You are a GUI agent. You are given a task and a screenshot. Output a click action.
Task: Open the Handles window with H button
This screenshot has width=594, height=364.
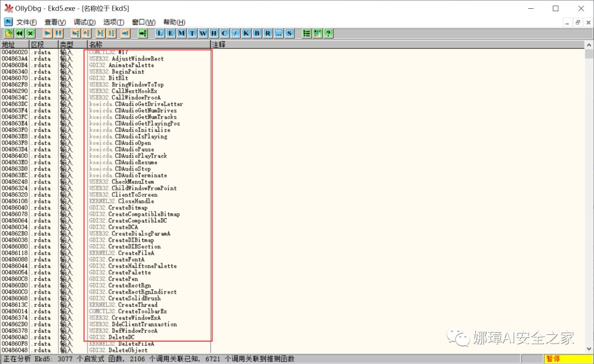(x=213, y=34)
